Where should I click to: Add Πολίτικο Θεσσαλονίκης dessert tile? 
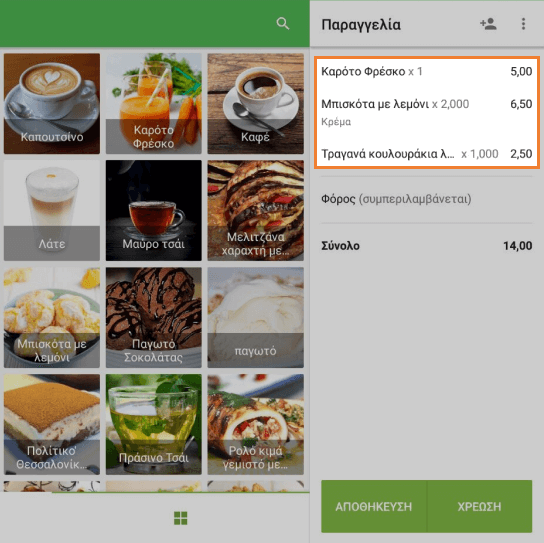pos(52,424)
